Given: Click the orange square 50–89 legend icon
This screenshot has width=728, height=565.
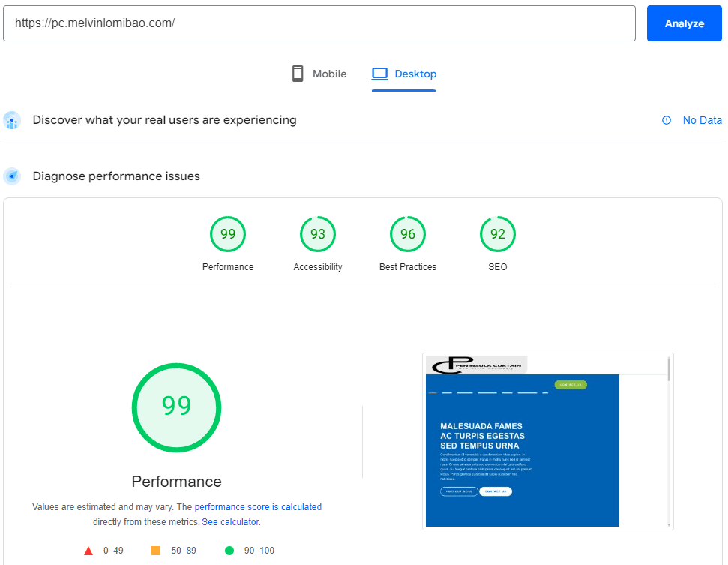Looking at the screenshot, I should (156, 551).
